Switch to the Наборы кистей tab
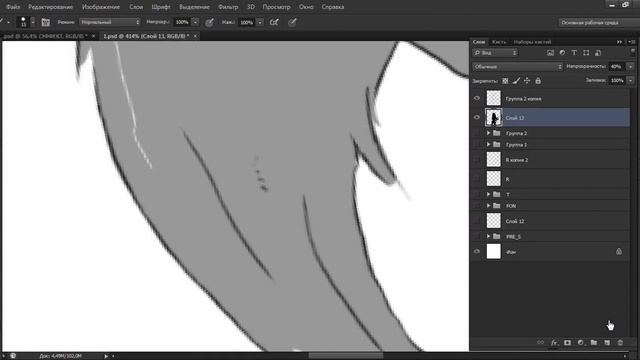Screen dimensions: 640x360 [532, 42]
